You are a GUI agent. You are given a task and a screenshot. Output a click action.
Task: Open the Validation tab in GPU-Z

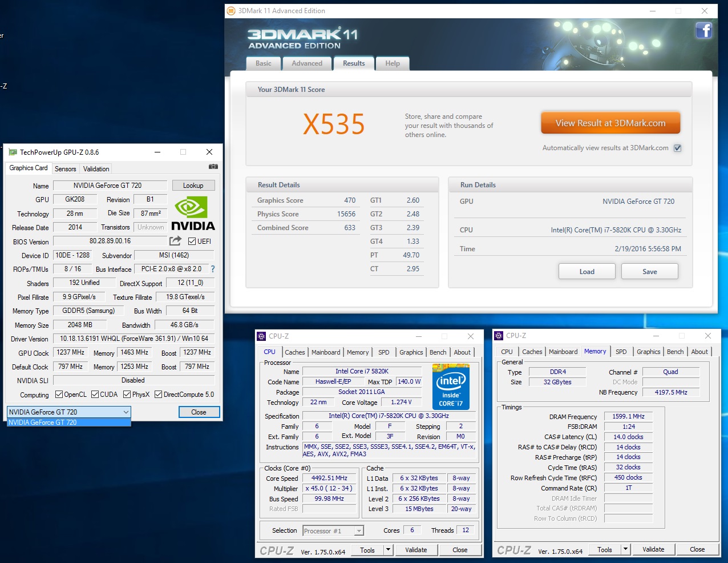(96, 169)
